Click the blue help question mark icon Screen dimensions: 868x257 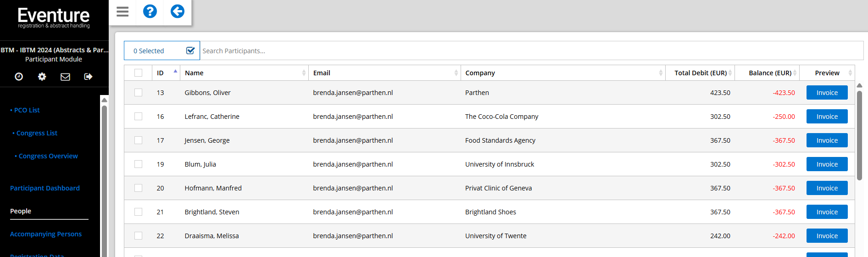pos(150,11)
